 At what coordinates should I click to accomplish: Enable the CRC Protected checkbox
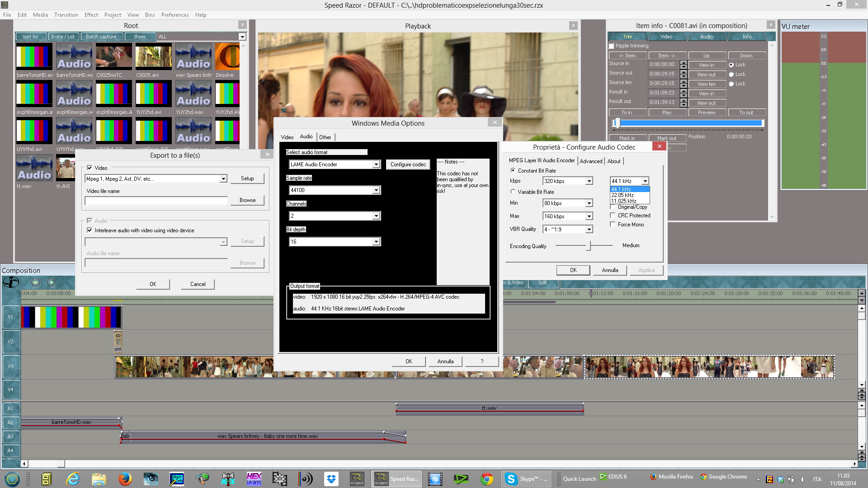[613, 216]
